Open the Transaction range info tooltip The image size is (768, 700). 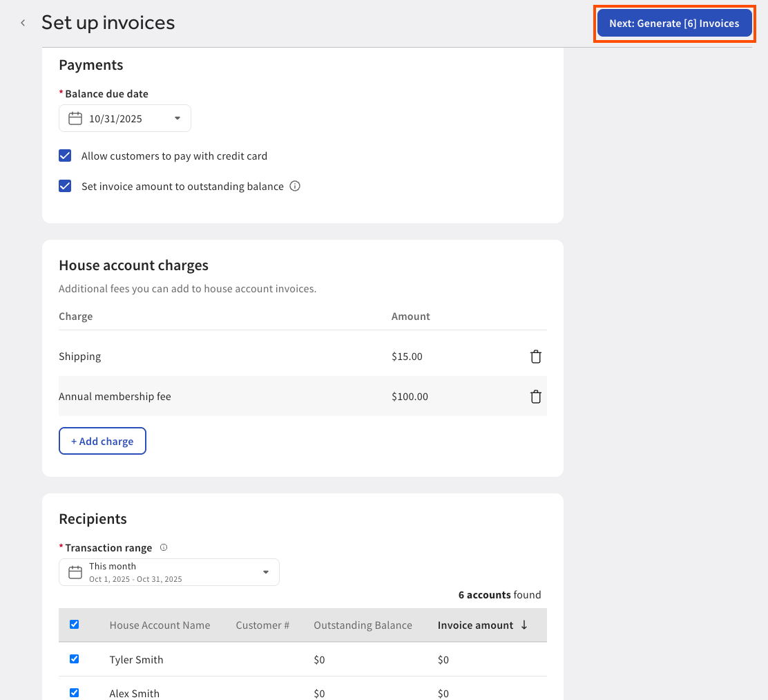pos(164,547)
